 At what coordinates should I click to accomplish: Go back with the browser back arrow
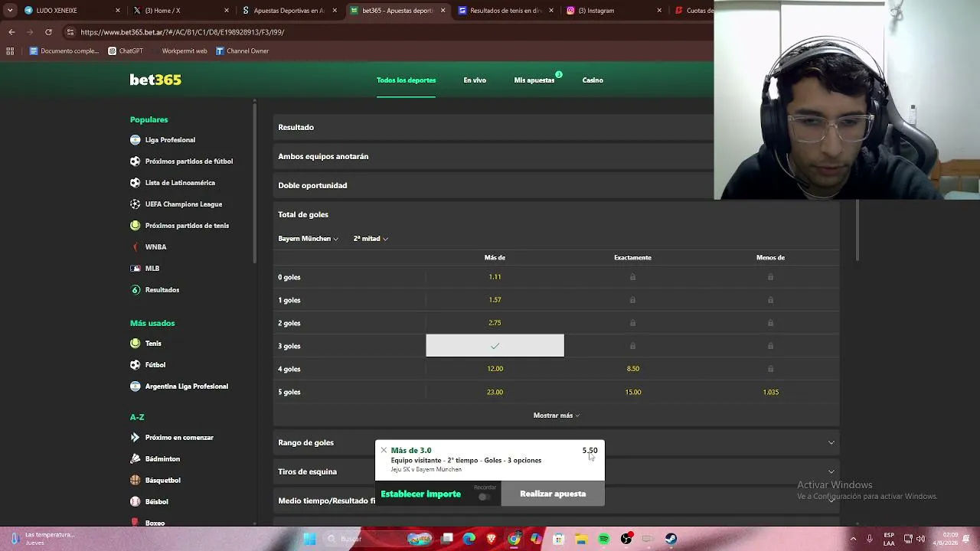point(11,32)
